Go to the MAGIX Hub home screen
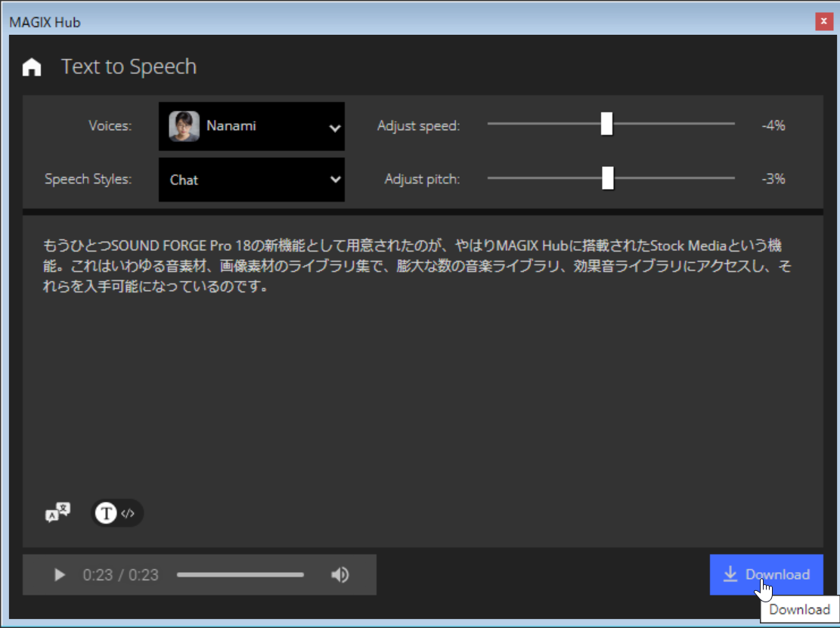Screen dimensions: 840x628 coord(32,67)
